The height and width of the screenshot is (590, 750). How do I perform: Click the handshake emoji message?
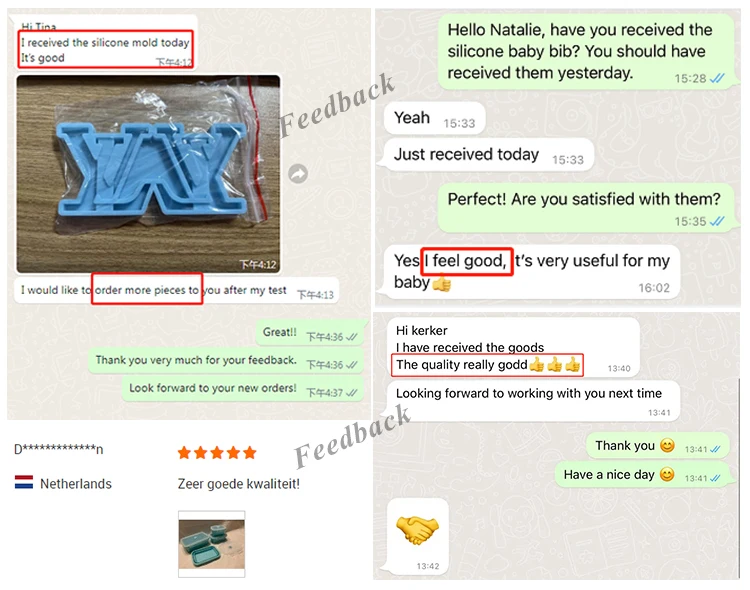tap(418, 537)
